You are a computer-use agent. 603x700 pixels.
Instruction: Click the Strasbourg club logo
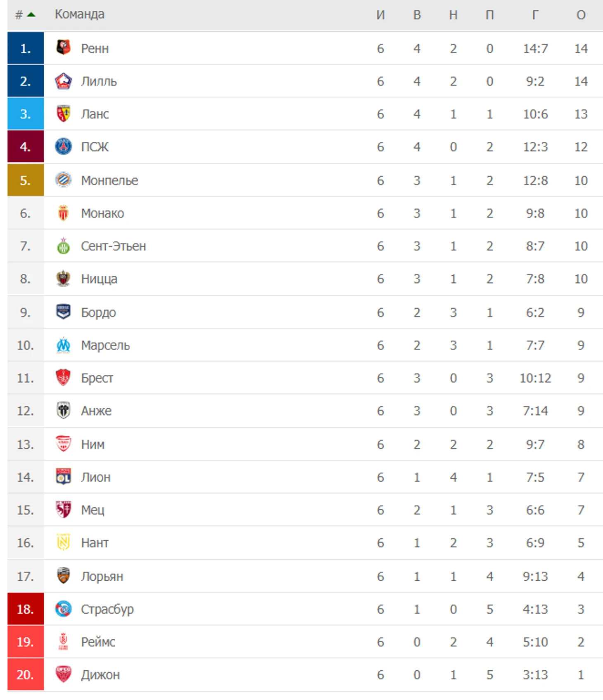point(63,609)
